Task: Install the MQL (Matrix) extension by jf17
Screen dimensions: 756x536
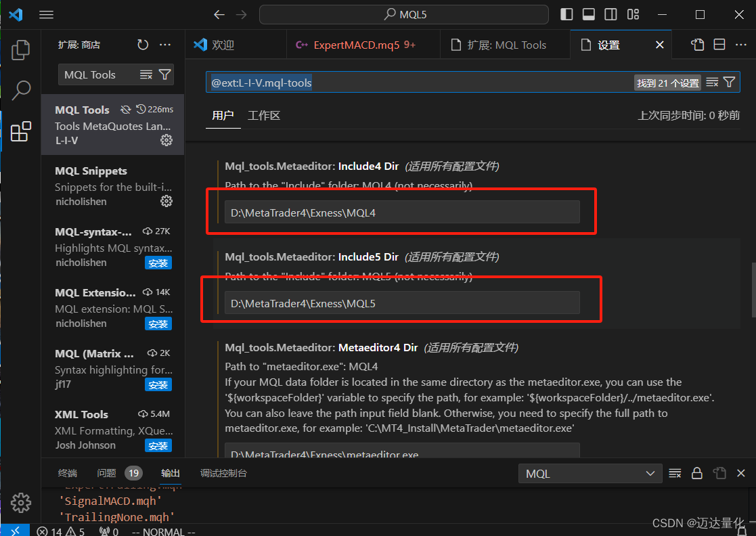Action: (x=158, y=384)
